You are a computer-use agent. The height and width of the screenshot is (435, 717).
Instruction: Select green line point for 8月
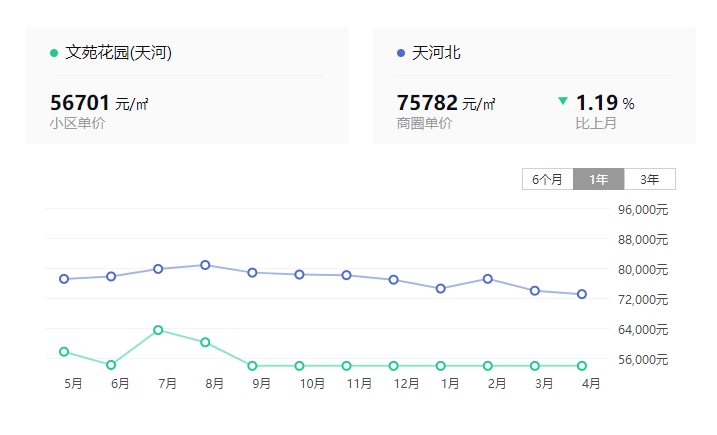click(x=205, y=342)
